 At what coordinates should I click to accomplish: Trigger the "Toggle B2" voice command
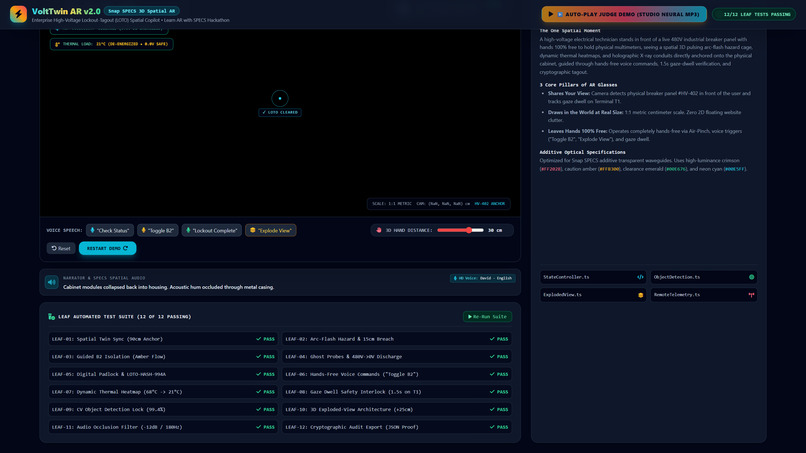point(158,230)
